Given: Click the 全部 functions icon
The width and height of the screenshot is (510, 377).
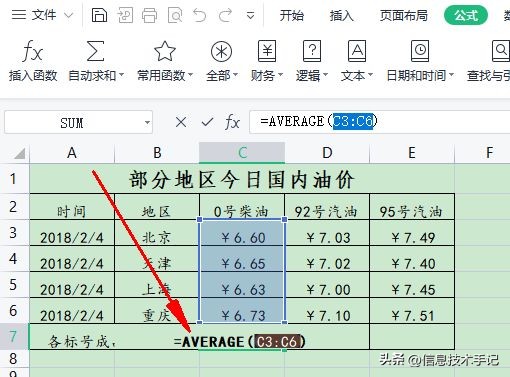Looking at the screenshot, I should tap(221, 51).
